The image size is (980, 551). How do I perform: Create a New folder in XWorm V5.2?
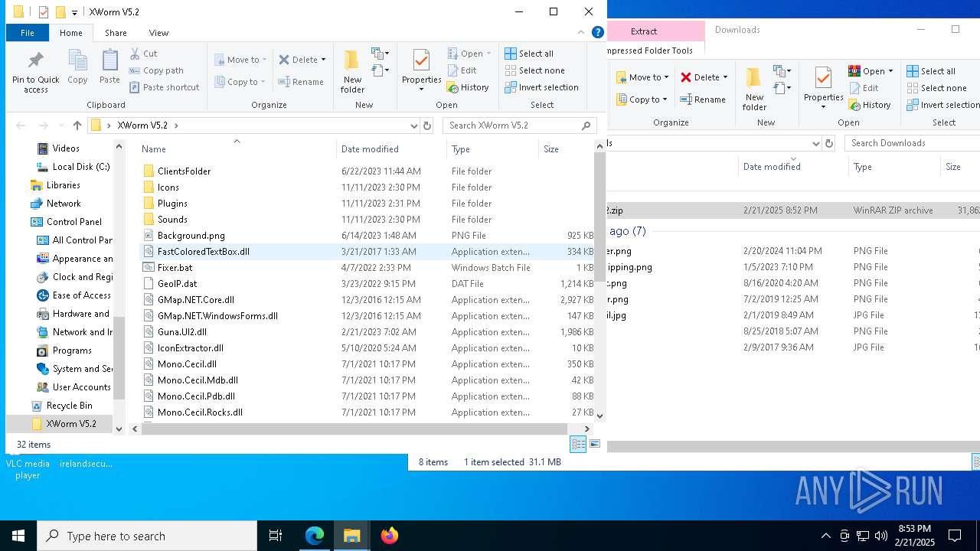coord(352,71)
